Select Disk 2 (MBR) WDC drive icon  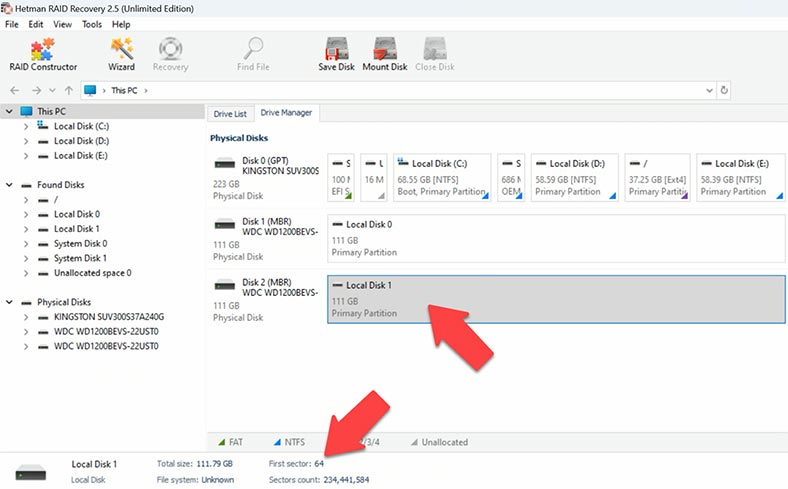tap(225, 285)
